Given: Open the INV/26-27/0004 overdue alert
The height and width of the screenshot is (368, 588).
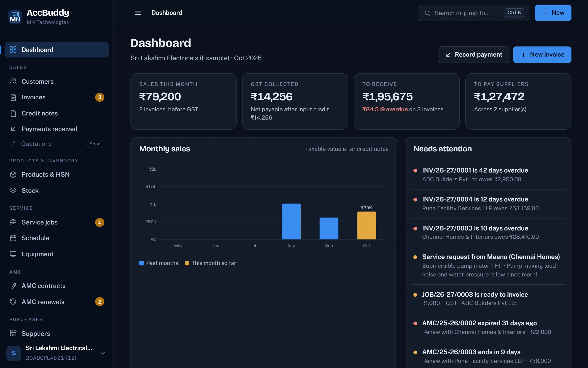Looking at the screenshot, I should click(x=488, y=204).
